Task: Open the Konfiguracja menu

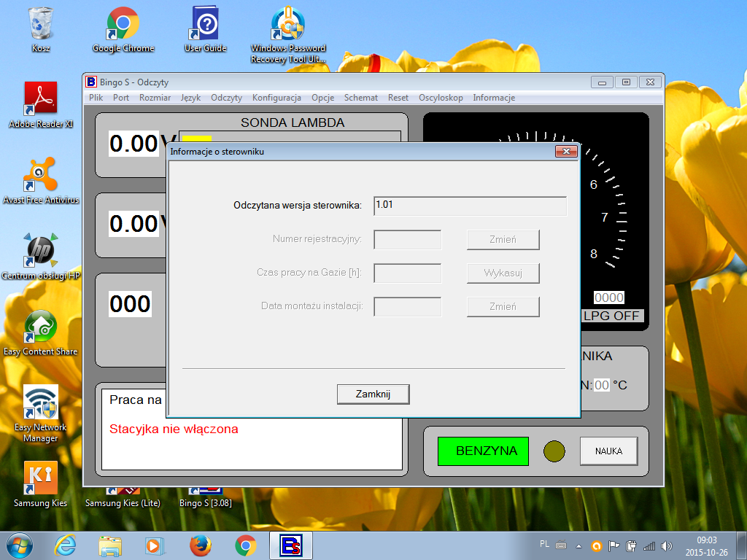Action: tap(276, 98)
